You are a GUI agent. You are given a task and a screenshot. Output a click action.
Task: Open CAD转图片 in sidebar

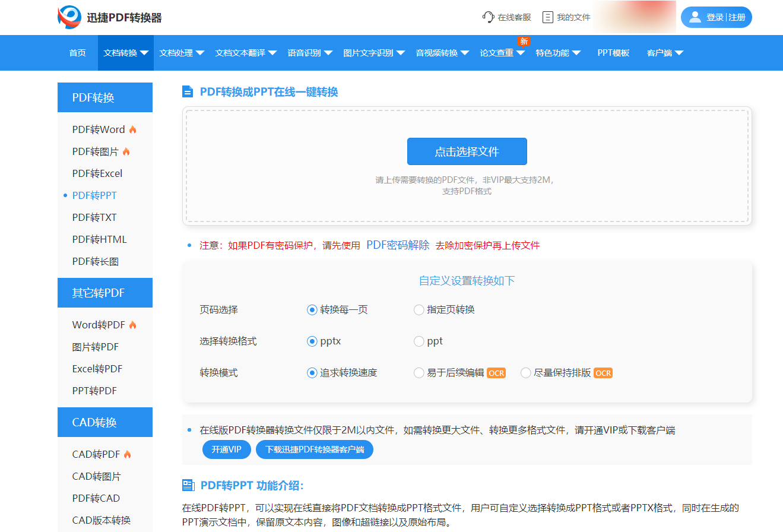coord(97,476)
